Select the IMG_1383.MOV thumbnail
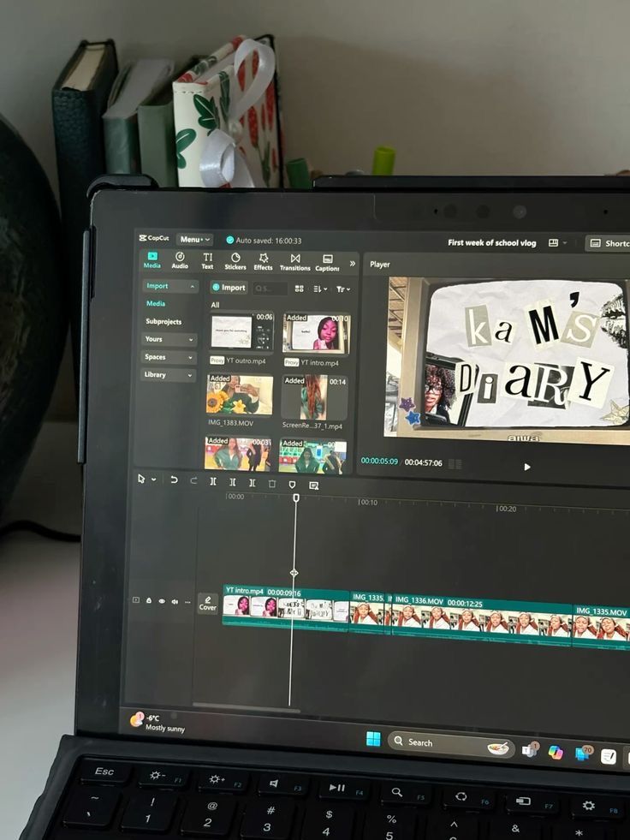 pos(240,395)
